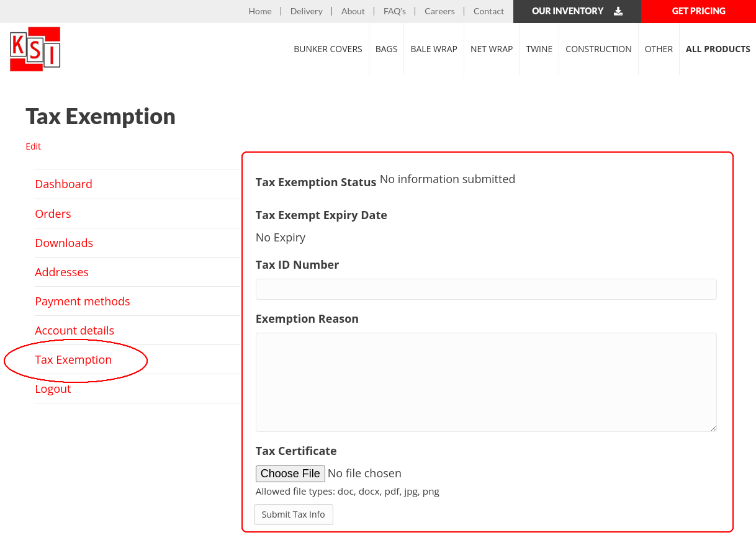The image size is (756, 535).
Task: Click the Edit link under the heading
Action: tap(33, 146)
